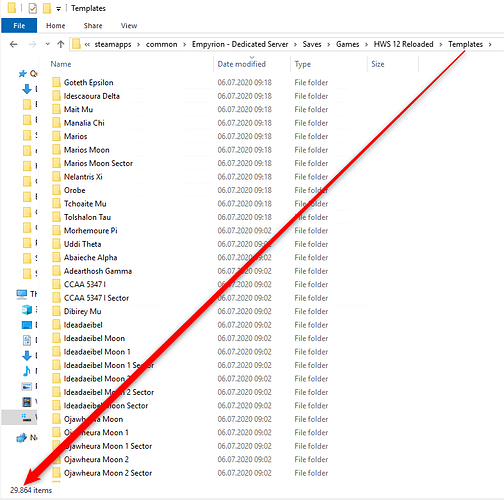
Task: Select the Marios Moon folder icon
Action: pyautogui.click(x=56, y=149)
